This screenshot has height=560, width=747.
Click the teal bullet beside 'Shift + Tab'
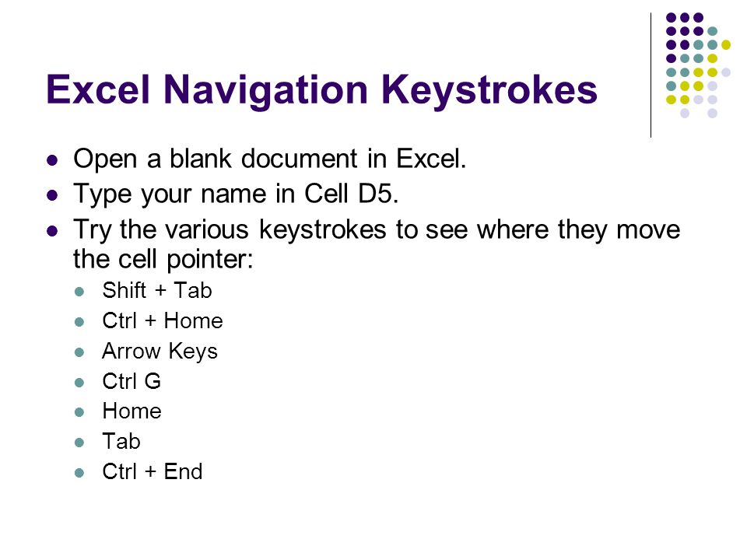(x=79, y=292)
